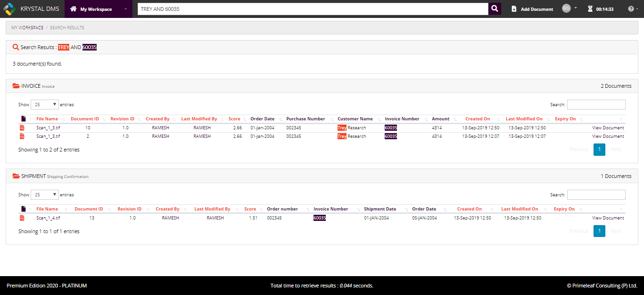Click file icon for Document ID 2

(22, 136)
